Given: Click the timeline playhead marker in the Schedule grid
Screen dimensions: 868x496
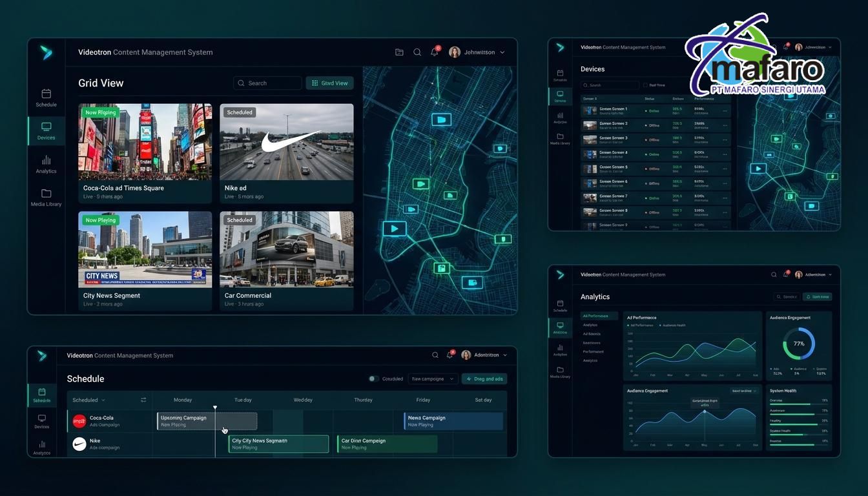Looking at the screenshot, I should point(215,408).
